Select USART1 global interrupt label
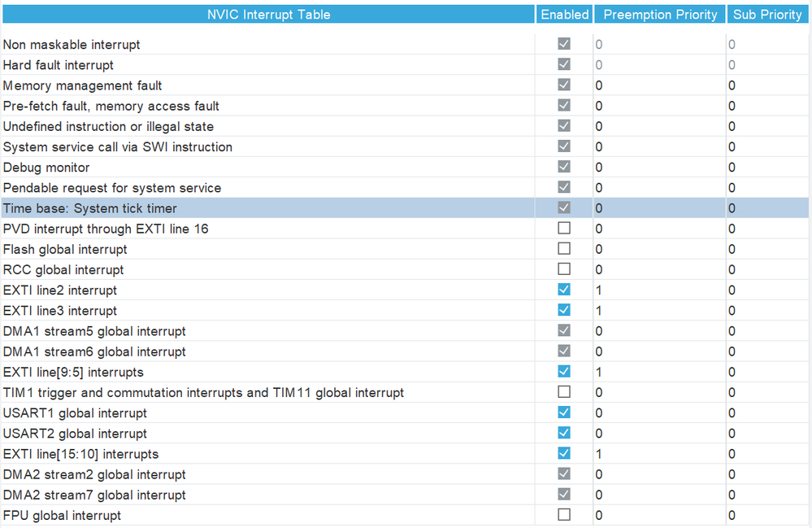This screenshot has height=528, width=812. 75,413
